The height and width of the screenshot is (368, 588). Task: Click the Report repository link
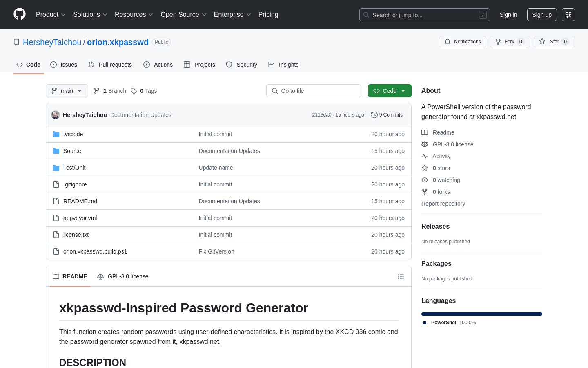click(x=443, y=204)
